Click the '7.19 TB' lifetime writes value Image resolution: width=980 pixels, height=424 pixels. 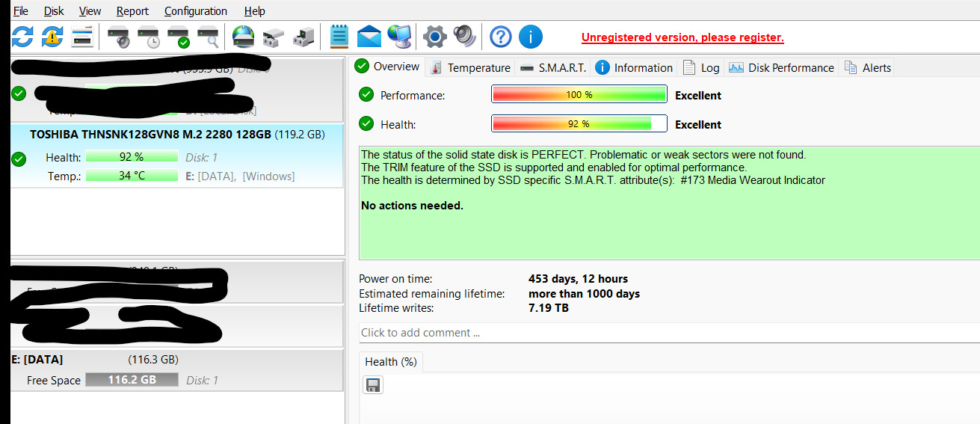pos(549,308)
